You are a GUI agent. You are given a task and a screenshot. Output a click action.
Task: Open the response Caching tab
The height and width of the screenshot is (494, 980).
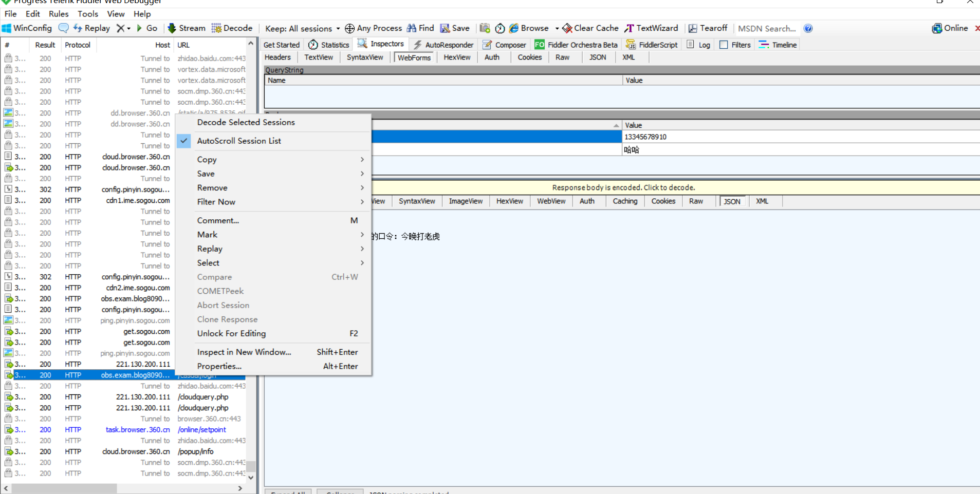point(625,201)
